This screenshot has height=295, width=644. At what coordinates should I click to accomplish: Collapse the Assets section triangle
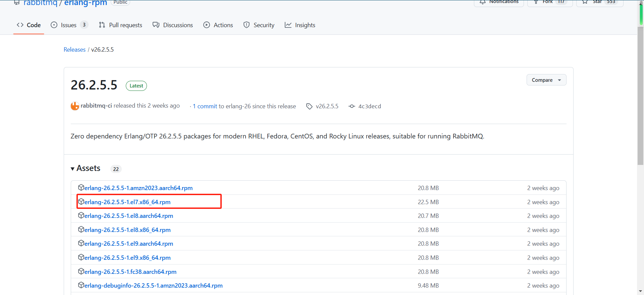[x=72, y=169]
